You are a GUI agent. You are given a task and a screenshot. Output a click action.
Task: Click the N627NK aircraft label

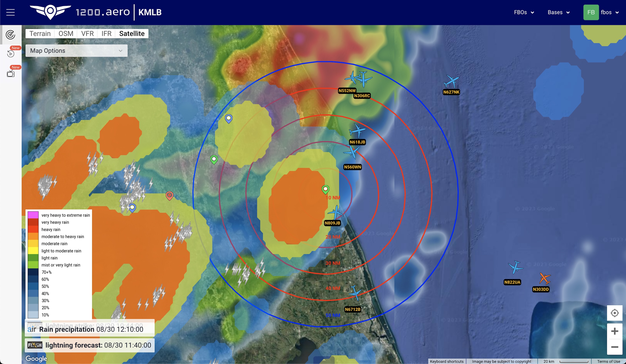(x=451, y=92)
